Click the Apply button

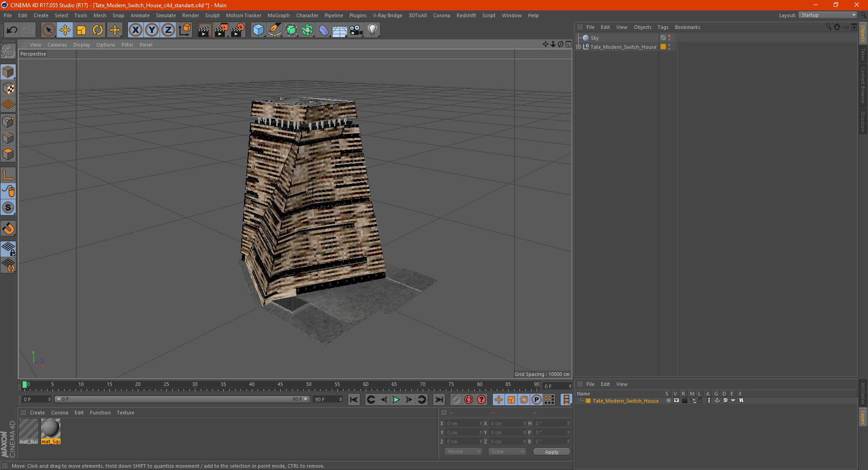(552, 452)
